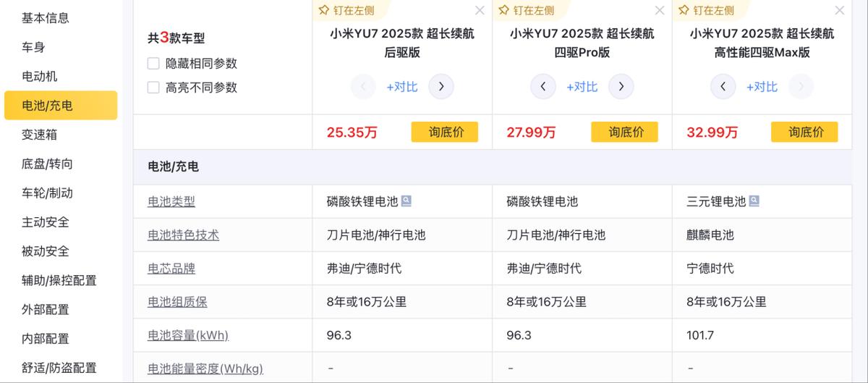This screenshot has width=868, height=383.
Task: Open battery info icon next to 三元锂电池
Action: (754, 201)
